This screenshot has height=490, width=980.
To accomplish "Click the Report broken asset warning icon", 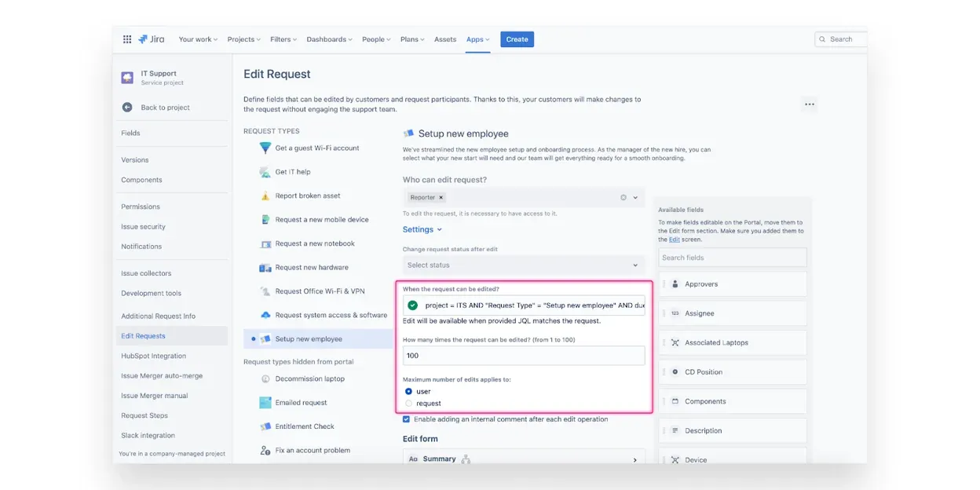I will pyautogui.click(x=265, y=196).
